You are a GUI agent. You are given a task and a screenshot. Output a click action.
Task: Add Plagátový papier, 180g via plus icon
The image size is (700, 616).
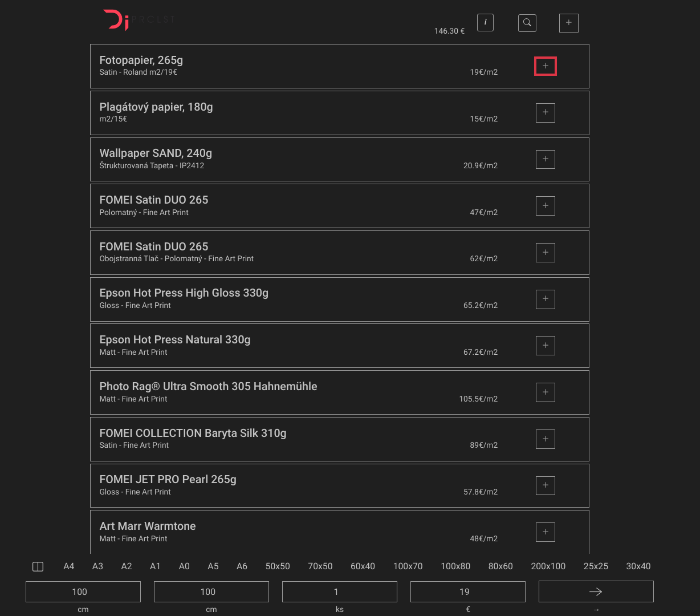coord(546,112)
